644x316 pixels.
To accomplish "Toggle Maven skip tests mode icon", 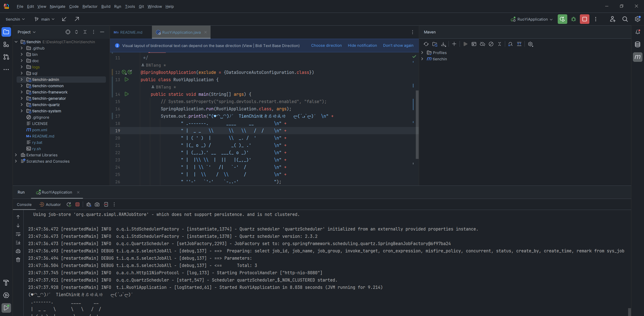I will coord(491,44).
